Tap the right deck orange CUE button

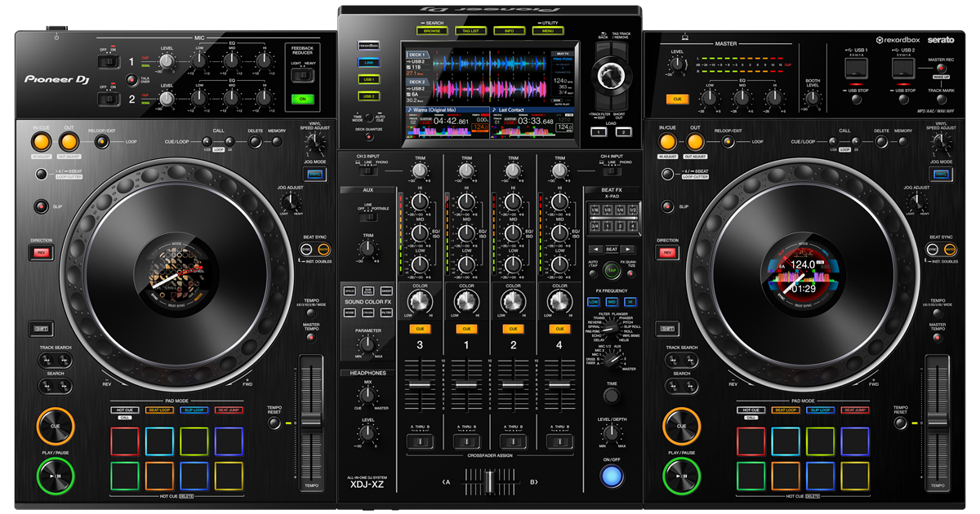681,426
